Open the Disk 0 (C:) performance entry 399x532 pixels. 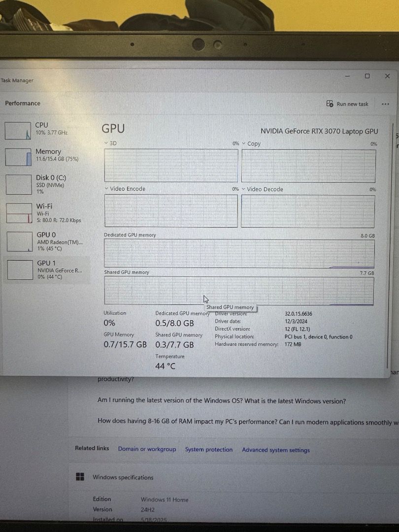[46, 185]
